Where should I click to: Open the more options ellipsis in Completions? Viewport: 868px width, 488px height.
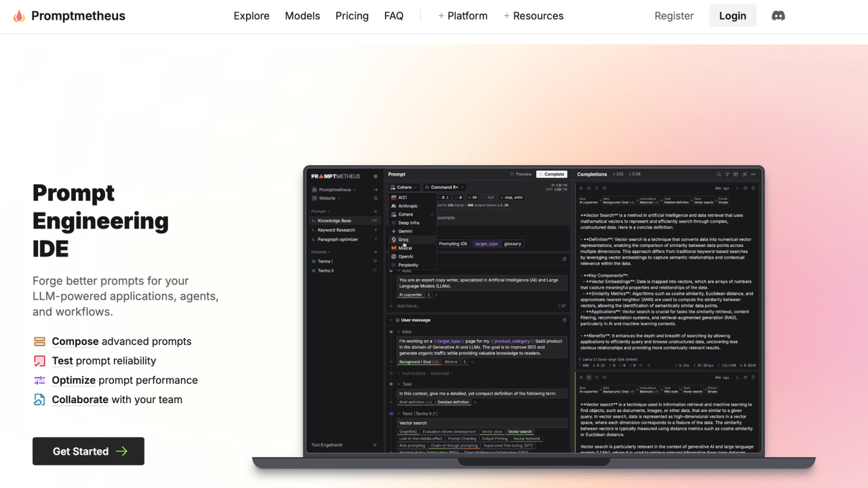tap(753, 174)
